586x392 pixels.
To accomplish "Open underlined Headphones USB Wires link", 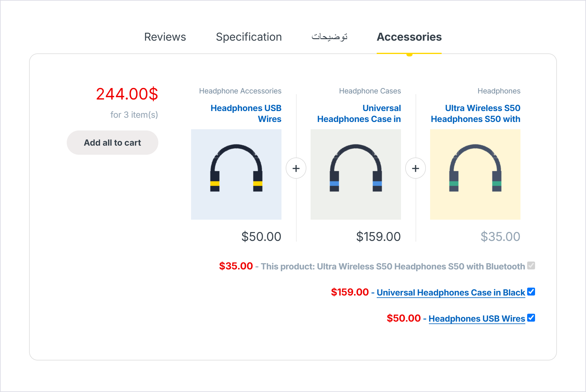I will pos(477,319).
